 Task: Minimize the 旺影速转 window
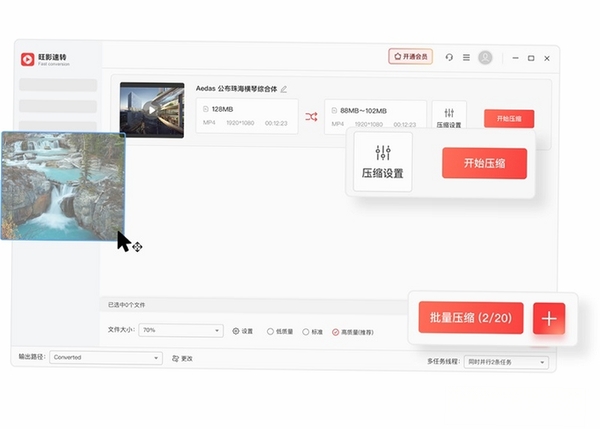[515, 58]
